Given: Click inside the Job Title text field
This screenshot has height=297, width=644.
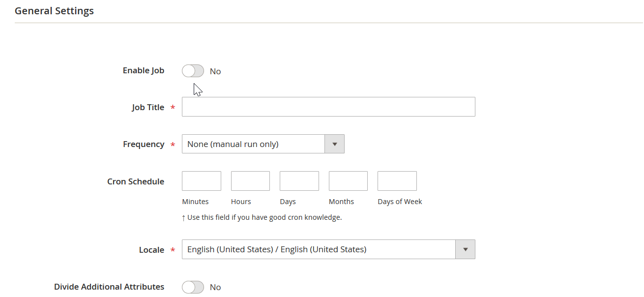Looking at the screenshot, I should [328, 107].
